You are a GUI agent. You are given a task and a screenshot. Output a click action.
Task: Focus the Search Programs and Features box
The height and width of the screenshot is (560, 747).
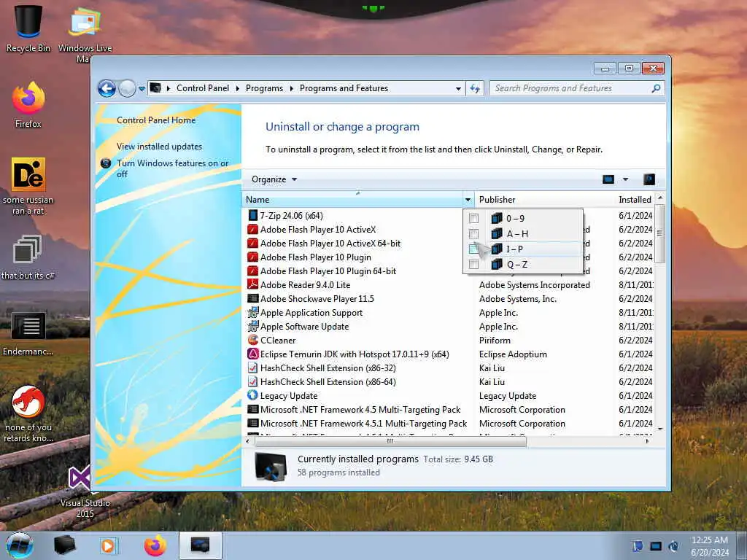pos(570,88)
